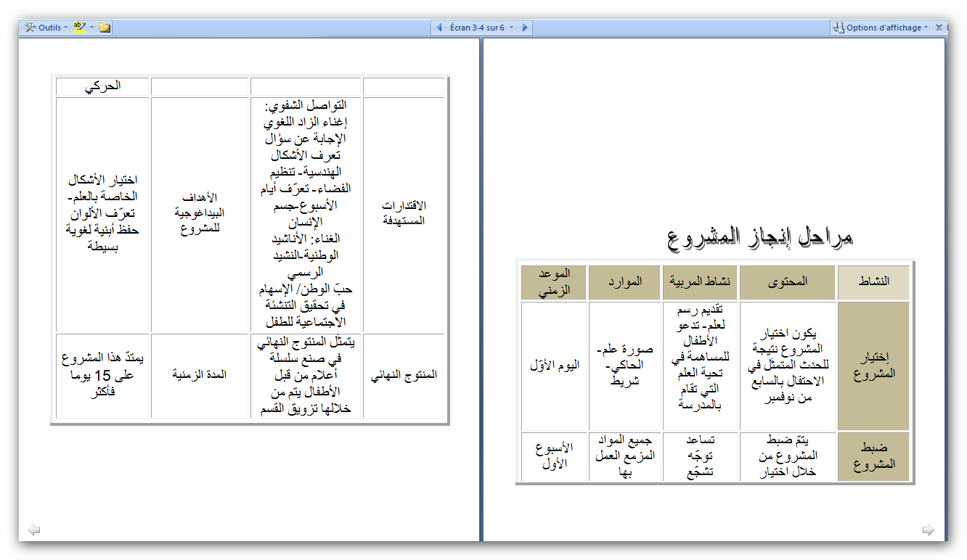
Task: Select the الموعد الزمني header cell
Action: [x=554, y=282]
